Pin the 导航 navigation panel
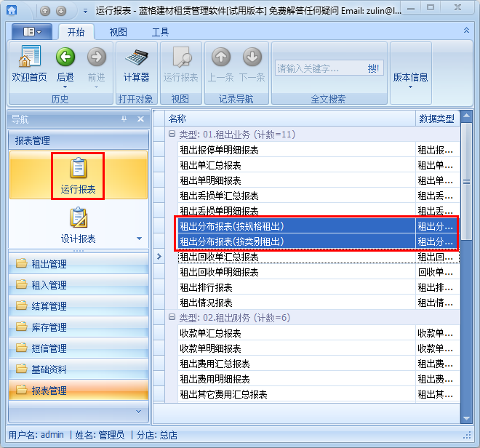Screen dimensions: 480x448 (124, 119)
